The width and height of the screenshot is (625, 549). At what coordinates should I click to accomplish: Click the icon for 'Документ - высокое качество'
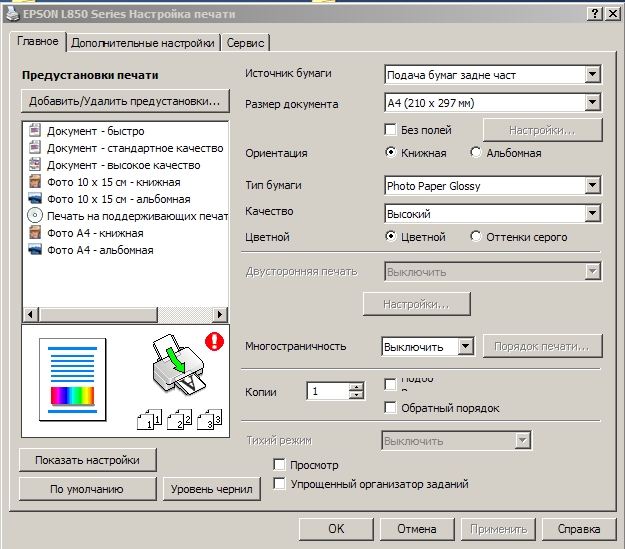35,164
